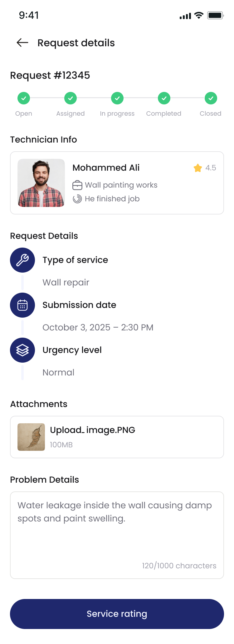Viewport: 234px width, 644px height.
Task: Open Mohammed Ali technician name
Action: click(106, 168)
